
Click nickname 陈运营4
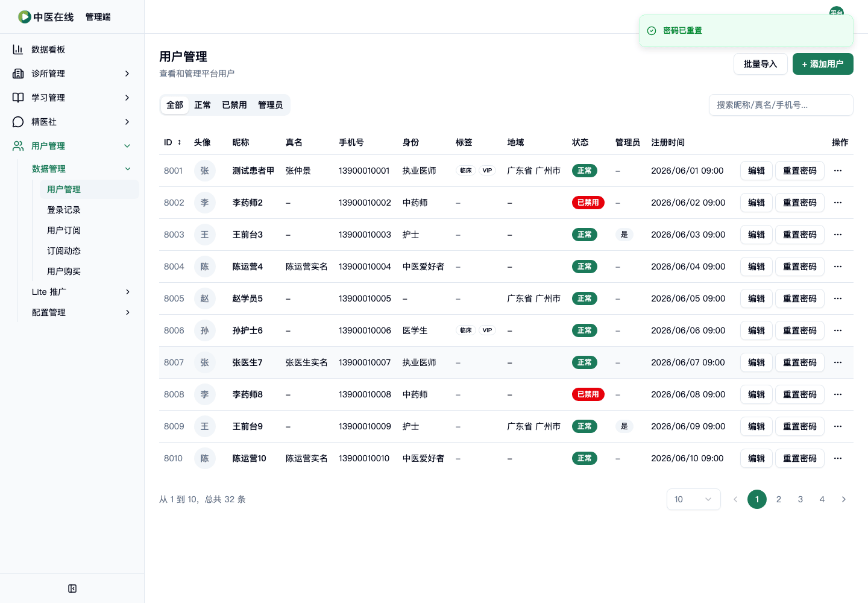(x=248, y=267)
